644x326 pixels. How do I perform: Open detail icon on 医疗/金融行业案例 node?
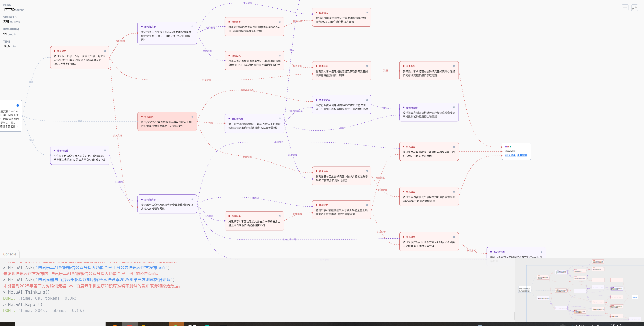pos(192,117)
